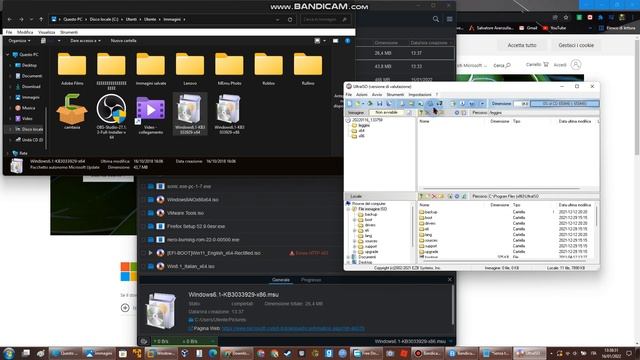This screenshot has height=360, width=640.
Task: Open the search magnifier in download manager
Action: [x=436, y=19]
